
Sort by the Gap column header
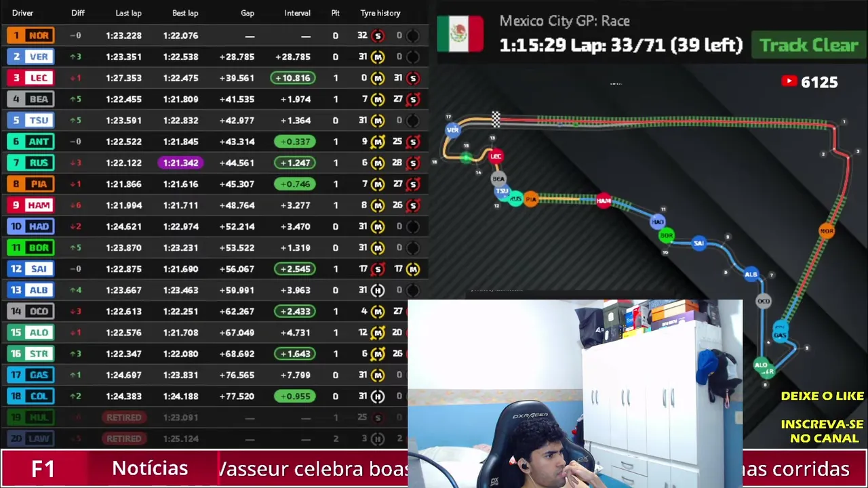click(x=248, y=13)
